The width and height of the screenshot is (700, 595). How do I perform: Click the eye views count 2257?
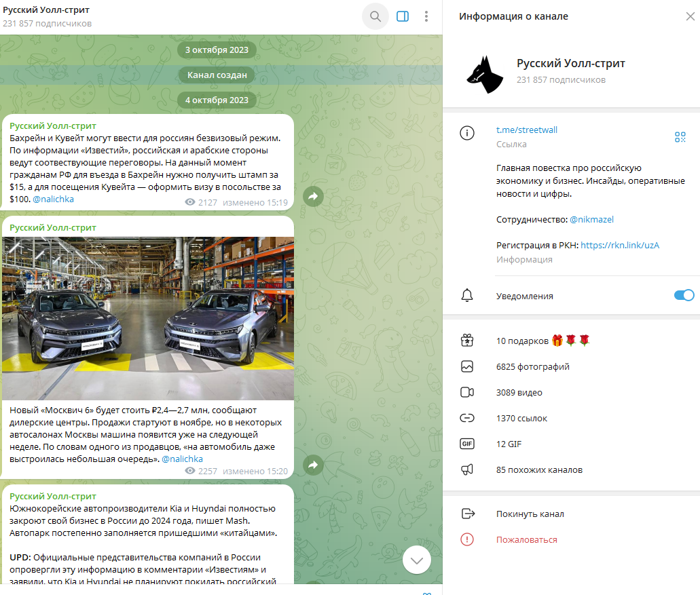coord(201,471)
